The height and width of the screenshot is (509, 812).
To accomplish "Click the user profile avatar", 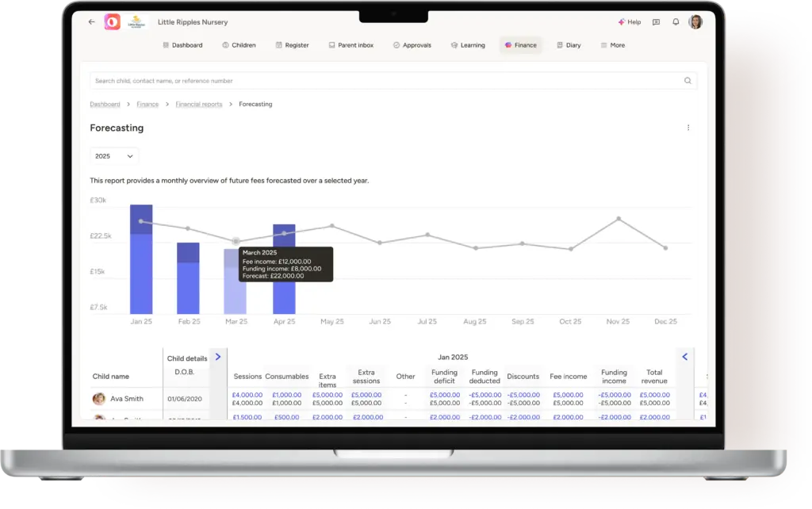I will pos(695,22).
